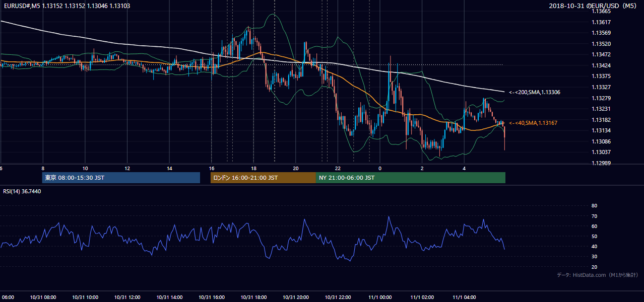Select bottom time label 11/1 04:00
644x302 pixels.
point(465,297)
